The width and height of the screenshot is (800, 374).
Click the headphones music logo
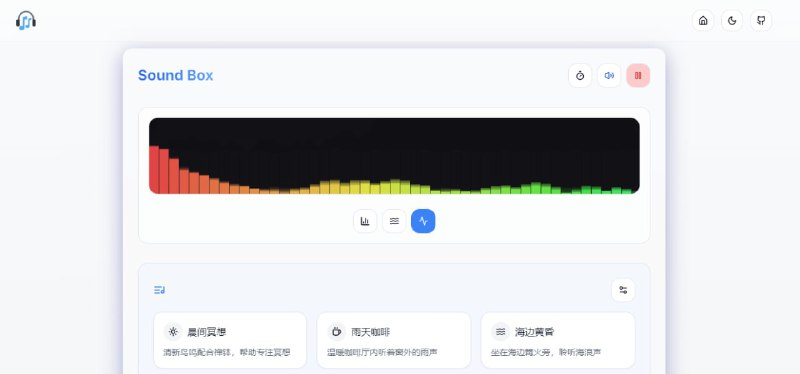pos(26,20)
